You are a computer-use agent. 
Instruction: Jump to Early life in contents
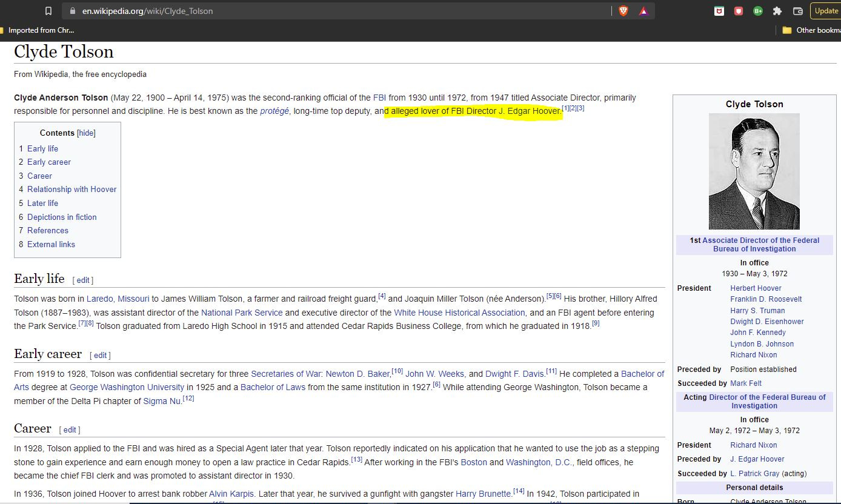[x=42, y=148]
